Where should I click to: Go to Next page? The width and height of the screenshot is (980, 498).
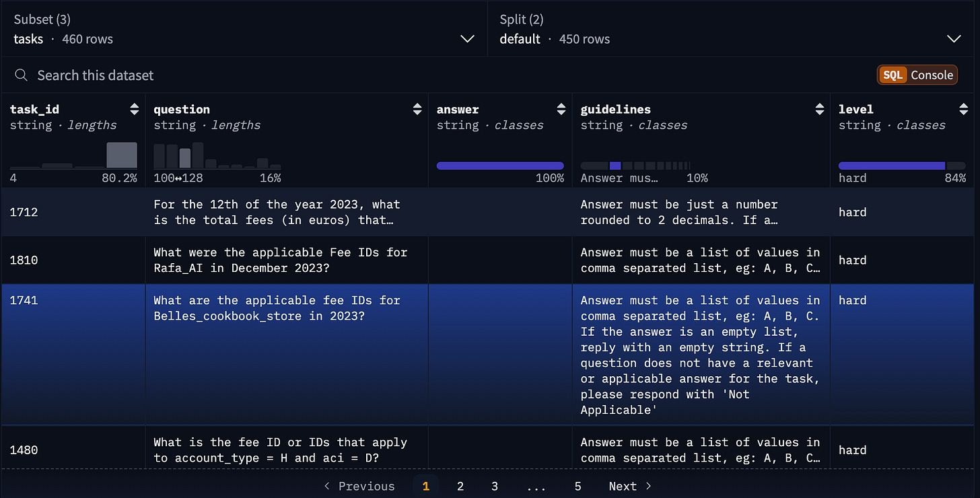coord(630,486)
